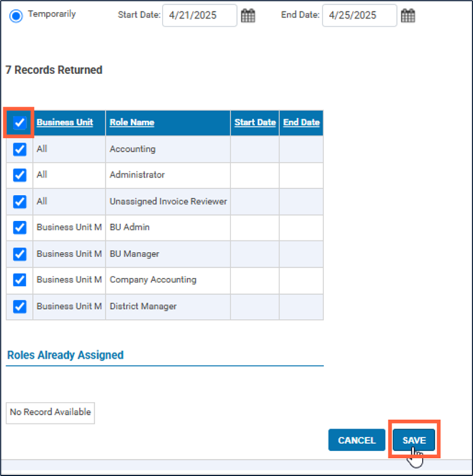The image size is (473, 476).
Task: Click Business Unit M in District Manager row
Action: (69, 306)
